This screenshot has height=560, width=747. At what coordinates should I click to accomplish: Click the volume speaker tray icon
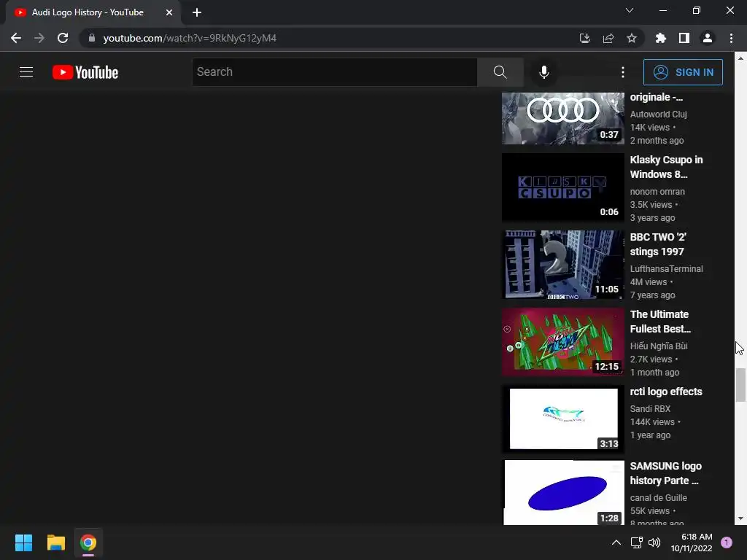(x=654, y=542)
